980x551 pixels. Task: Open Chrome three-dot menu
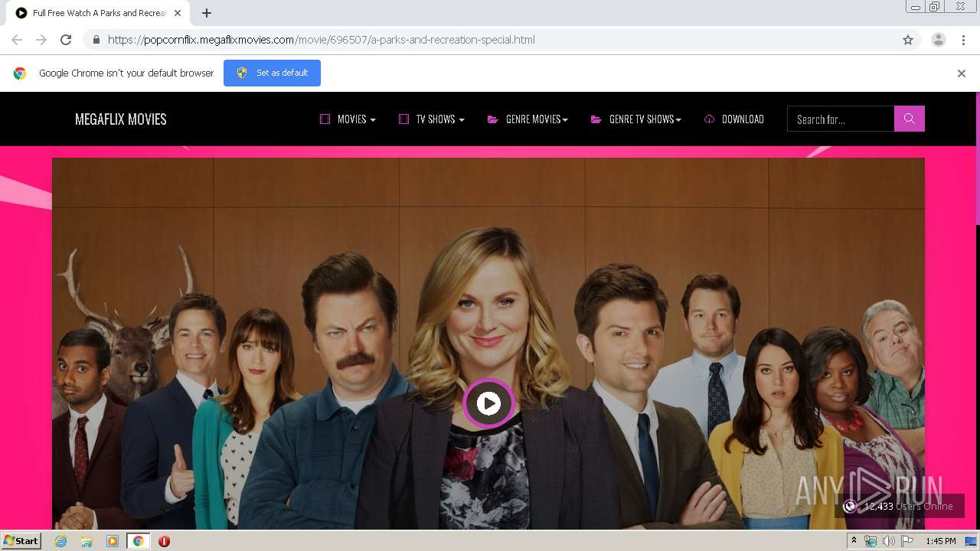963,40
